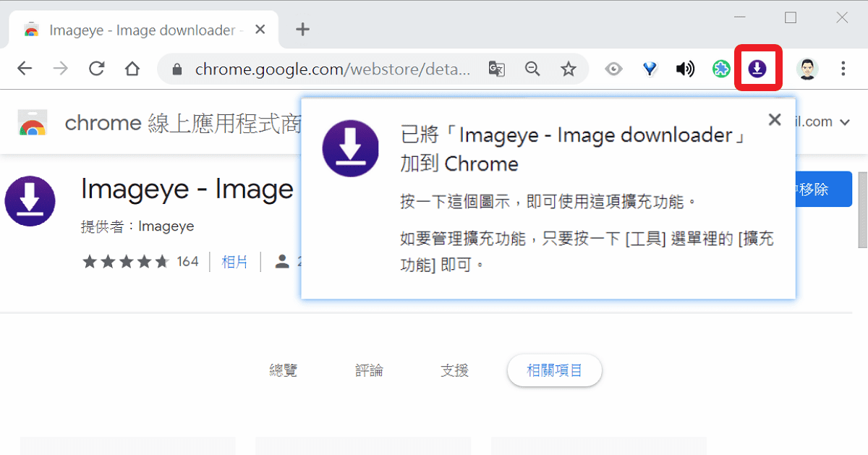Image resolution: width=868 pixels, height=455 pixels.
Task: Select the 相關項目 related tab
Action: (x=554, y=371)
